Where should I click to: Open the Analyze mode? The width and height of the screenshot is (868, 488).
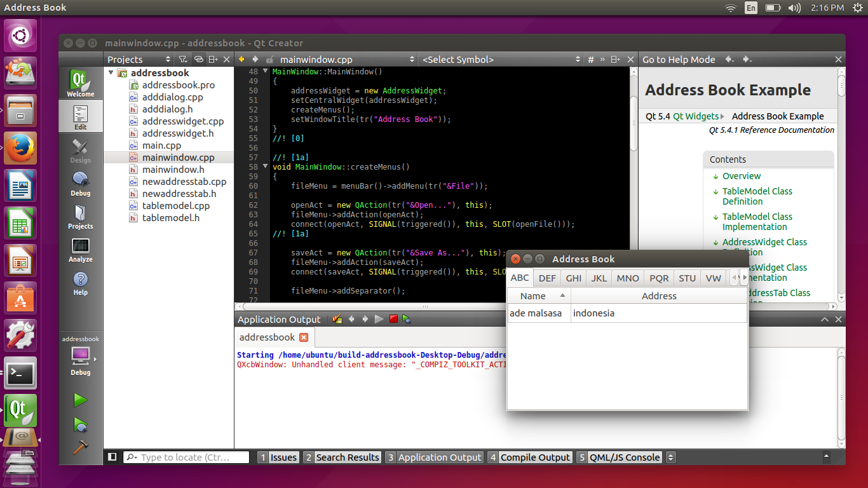81,250
